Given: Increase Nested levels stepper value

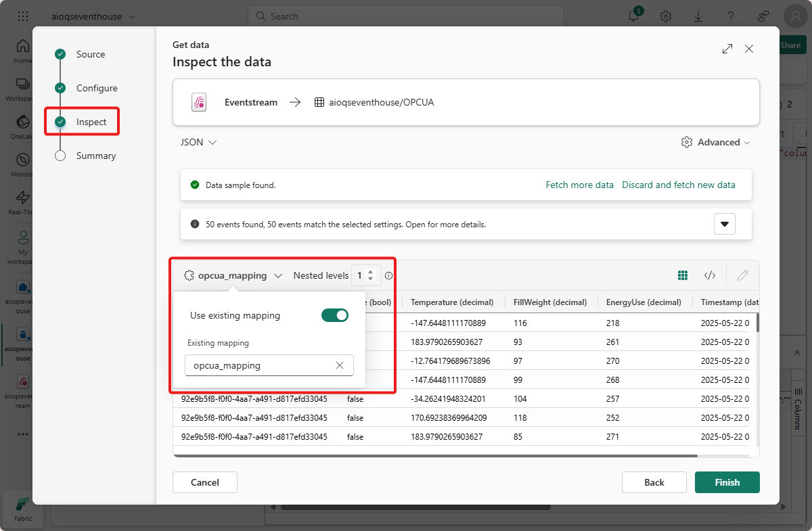Looking at the screenshot, I should coord(371,272).
